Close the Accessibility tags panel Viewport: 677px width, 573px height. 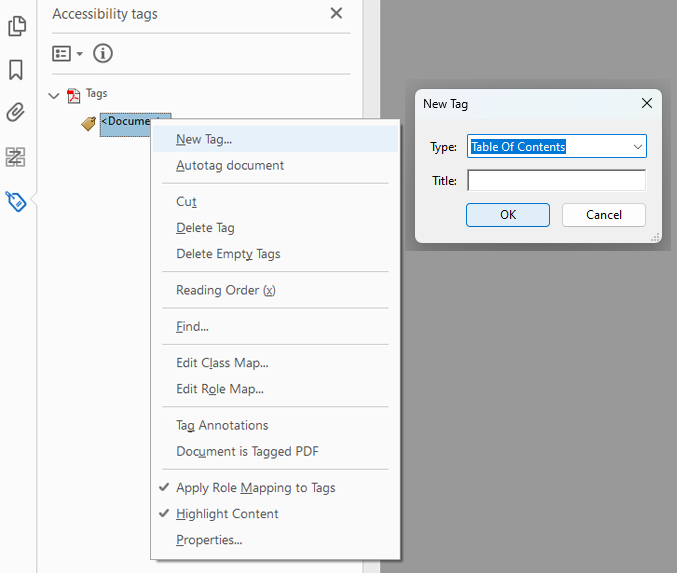tap(336, 13)
